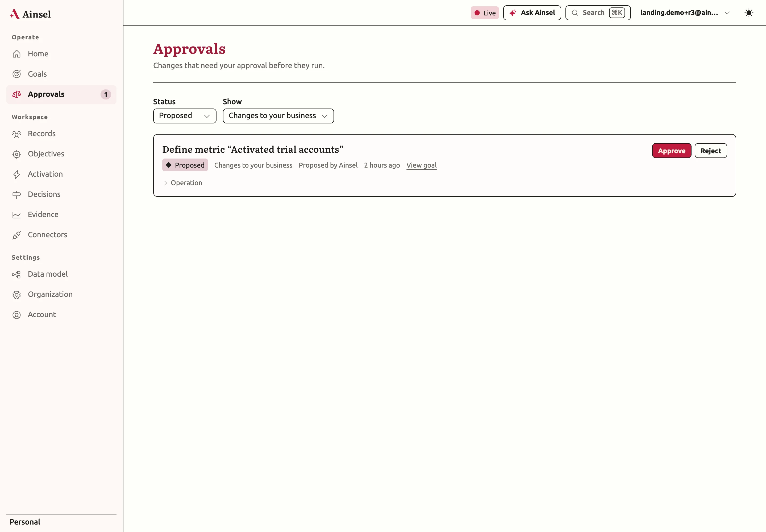Click the ⌘K shortcut hint
Screen dimensions: 766x532
(617, 13)
